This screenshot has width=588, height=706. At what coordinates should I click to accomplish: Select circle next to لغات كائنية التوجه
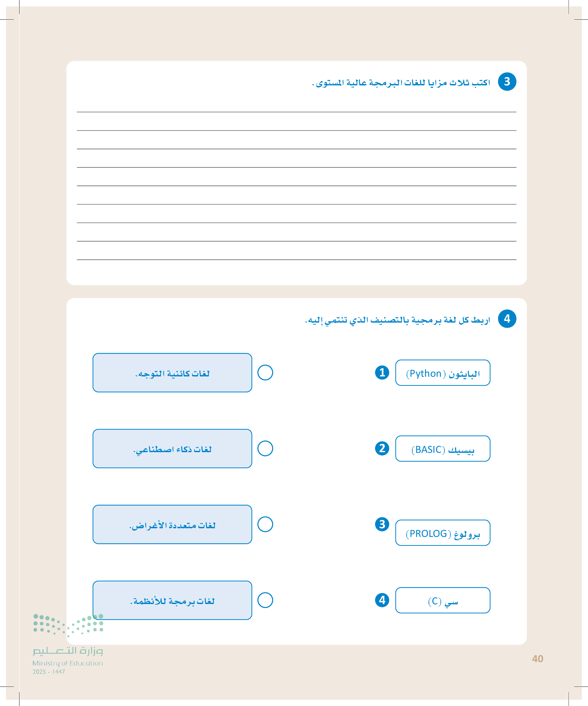[x=265, y=372]
